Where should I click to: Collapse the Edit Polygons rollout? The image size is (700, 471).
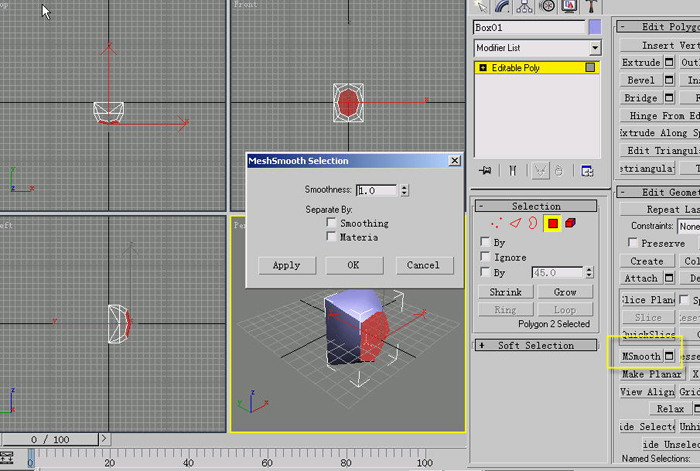click(x=658, y=26)
